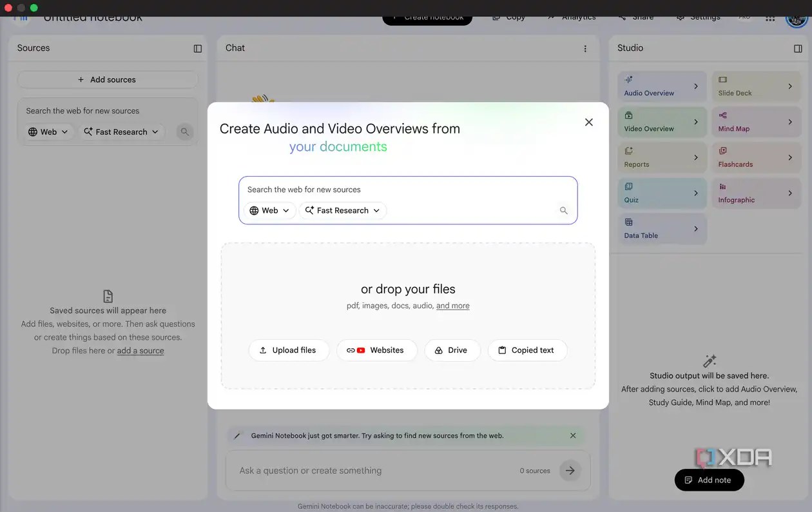Open Quiz in Studio
This screenshot has height=512, width=812.
pos(662,193)
